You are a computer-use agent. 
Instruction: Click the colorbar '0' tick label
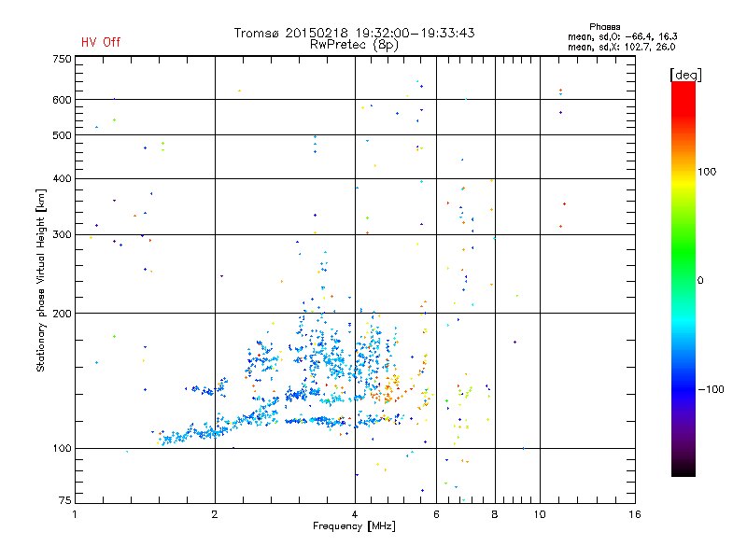tap(699, 281)
